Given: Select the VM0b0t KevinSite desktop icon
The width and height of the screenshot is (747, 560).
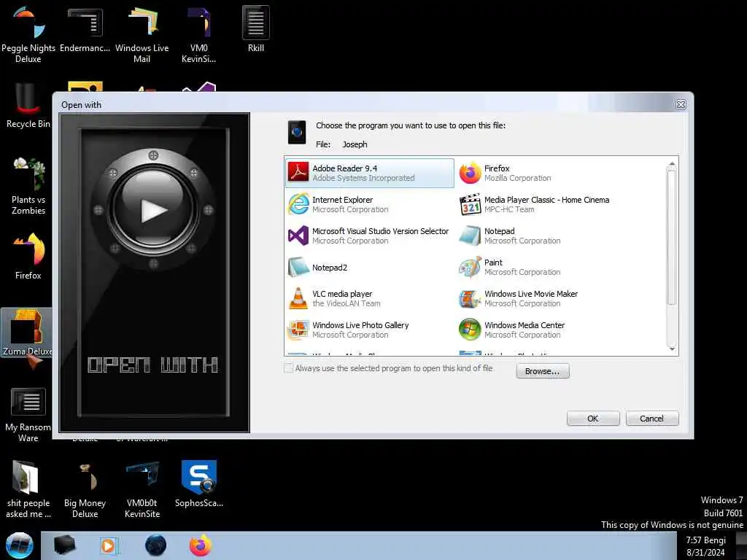Looking at the screenshot, I should pyautogui.click(x=142, y=491).
